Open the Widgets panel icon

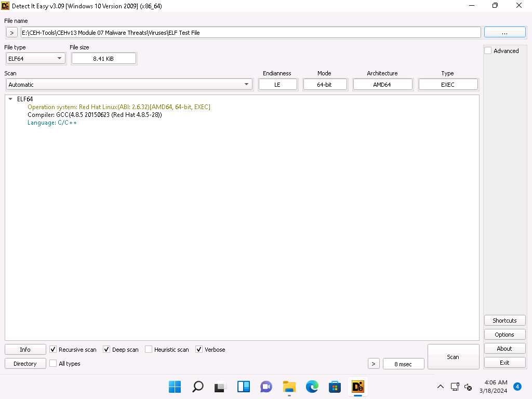pos(243,387)
